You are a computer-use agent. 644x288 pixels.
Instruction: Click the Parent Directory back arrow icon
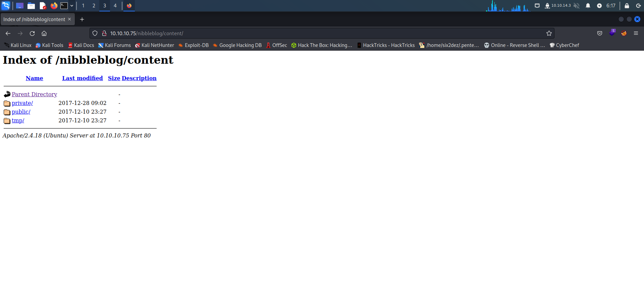7,94
